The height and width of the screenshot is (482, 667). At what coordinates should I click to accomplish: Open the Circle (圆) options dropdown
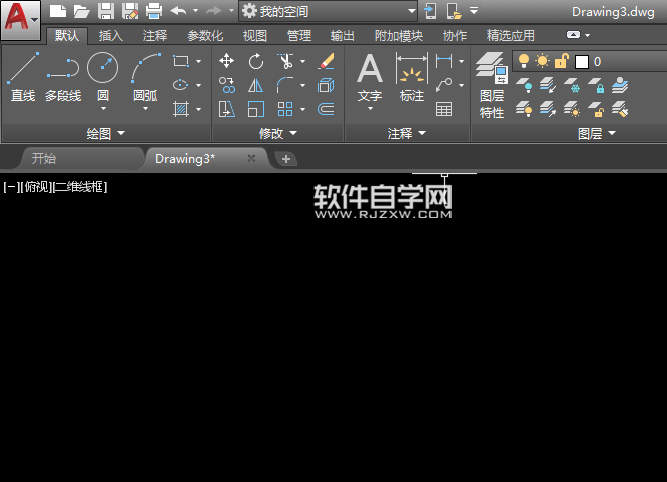[103, 109]
